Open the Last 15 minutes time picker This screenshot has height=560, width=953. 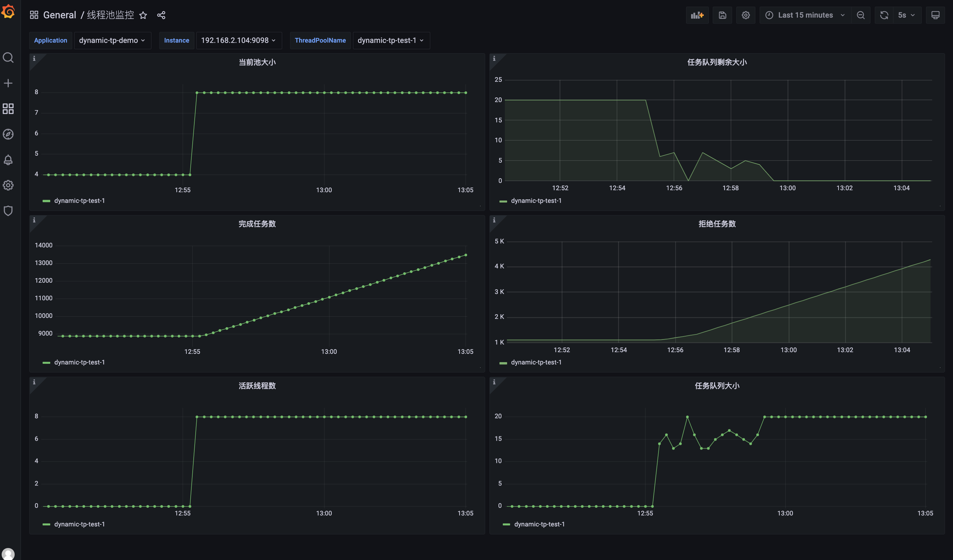click(x=805, y=15)
